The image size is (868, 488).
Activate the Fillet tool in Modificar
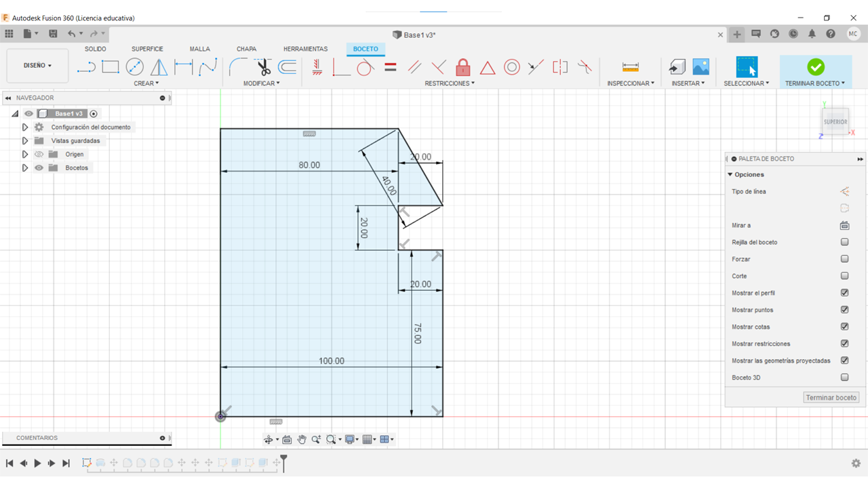click(238, 67)
